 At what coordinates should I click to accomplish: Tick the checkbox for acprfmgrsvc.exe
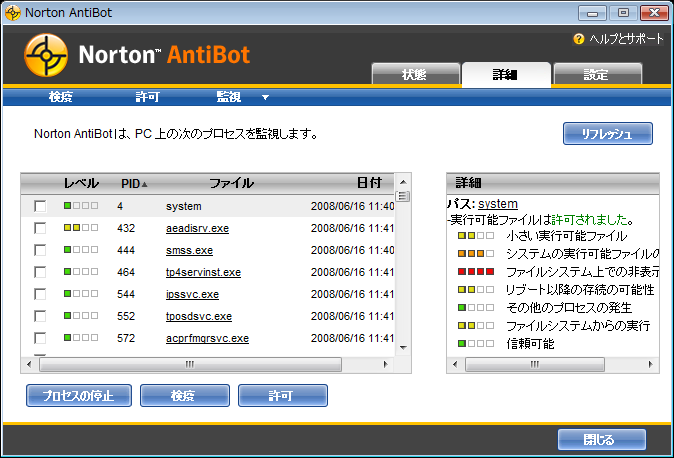point(40,338)
